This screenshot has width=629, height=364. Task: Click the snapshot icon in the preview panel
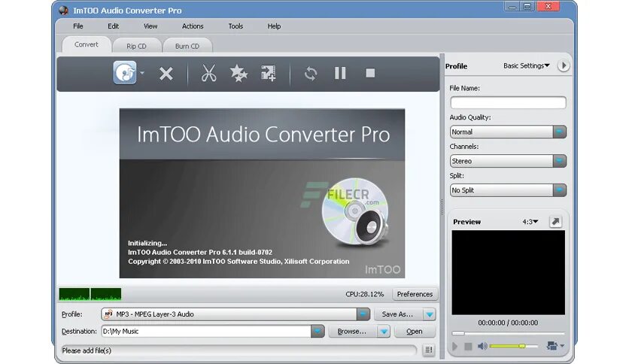[552, 345]
